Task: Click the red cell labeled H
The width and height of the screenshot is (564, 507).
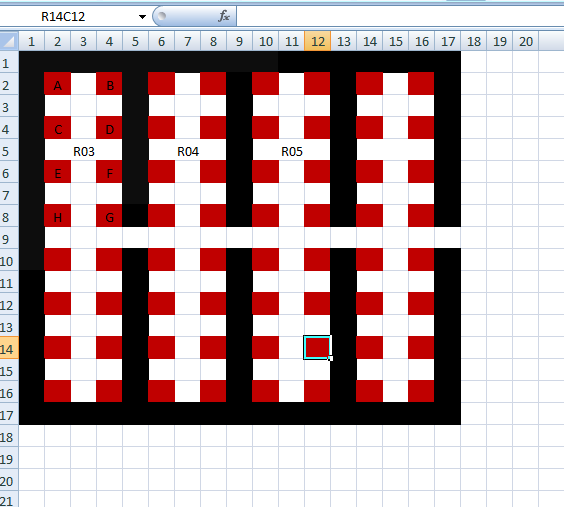Action: pyautogui.click(x=58, y=216)
